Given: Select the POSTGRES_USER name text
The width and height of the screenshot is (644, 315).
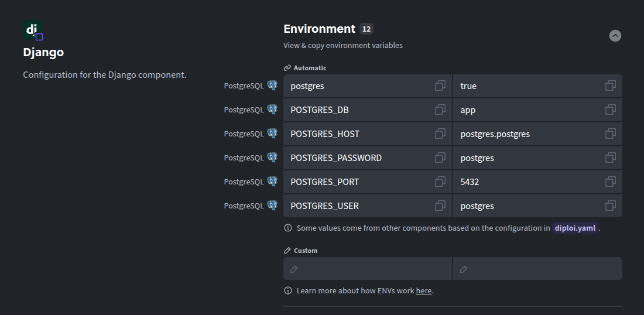Looking at the screenshot, I should coord(324,206).
